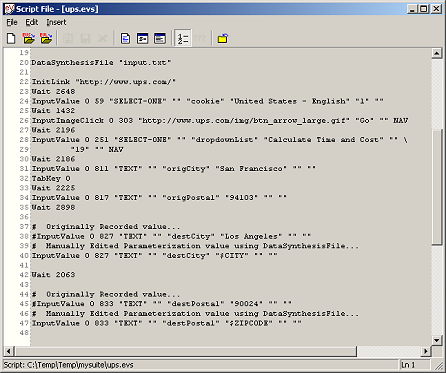Click the horizontal scrollbar left arrow
This screenshot has height=373, width=446.
tap(8, 351)
